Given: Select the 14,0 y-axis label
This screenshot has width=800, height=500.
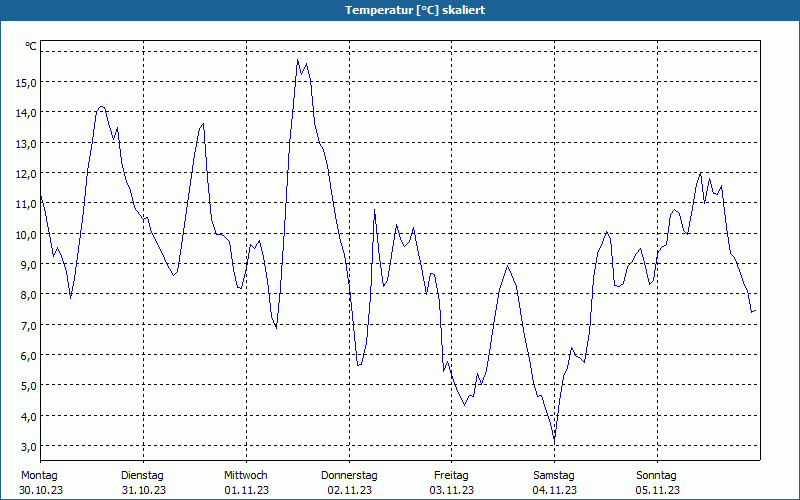Looking at the screenshot, I should pyautogui.click(x=26, y=113).
